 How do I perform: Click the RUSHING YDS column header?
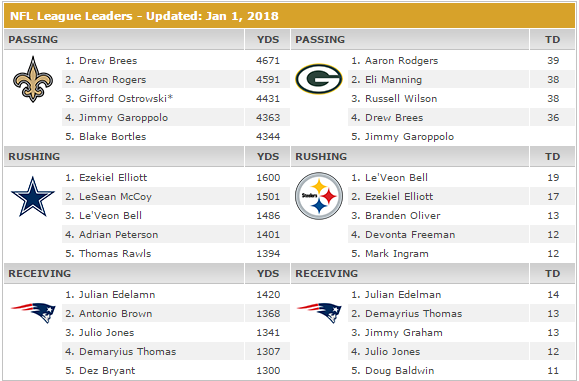pyautogui.click(x=268, y=157)
